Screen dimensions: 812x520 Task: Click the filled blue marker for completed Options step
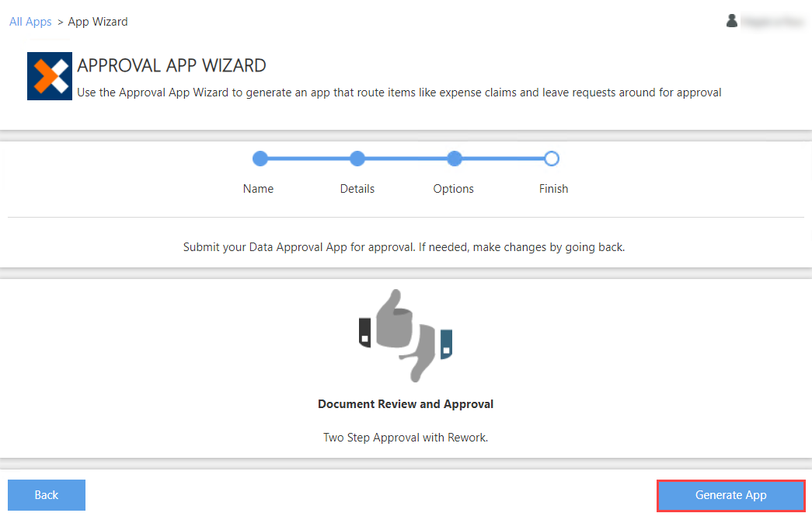[x=454, y=158]
